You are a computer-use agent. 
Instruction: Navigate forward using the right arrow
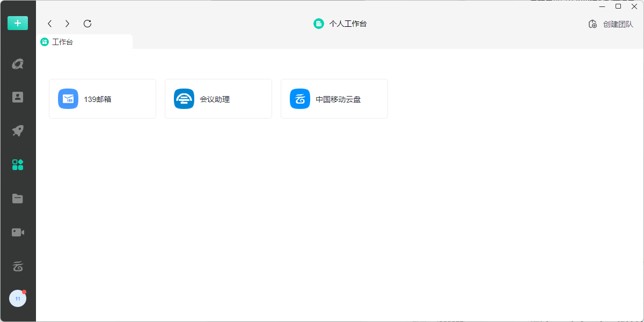67,24
